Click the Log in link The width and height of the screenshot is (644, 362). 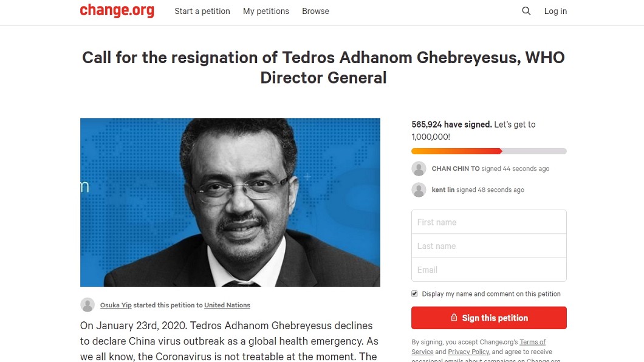pyautogui.click(x=555, y=11)
